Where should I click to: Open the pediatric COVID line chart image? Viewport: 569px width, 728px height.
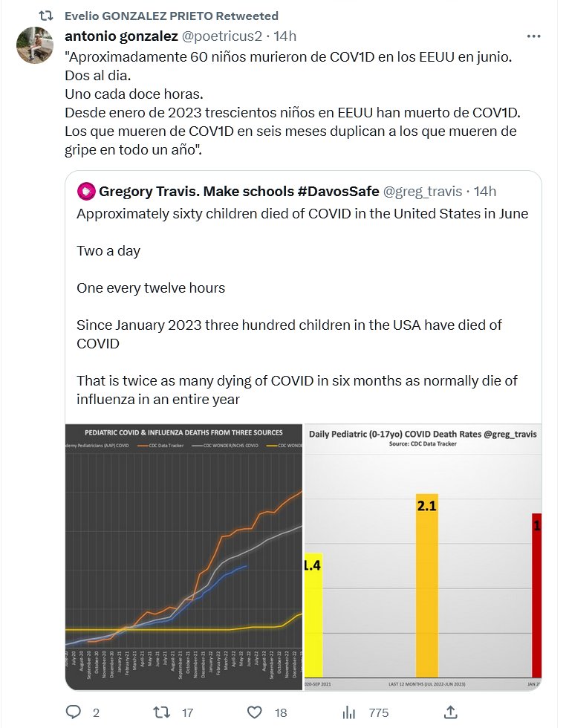pos(184,557)
